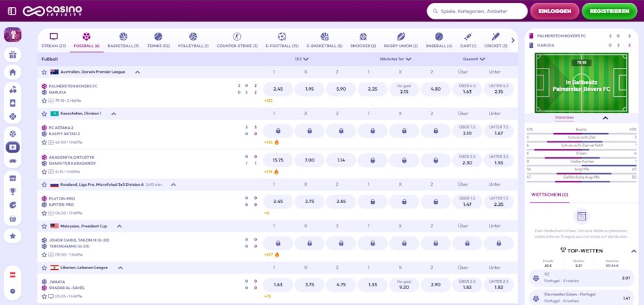Click the Einloggen button

555,11
